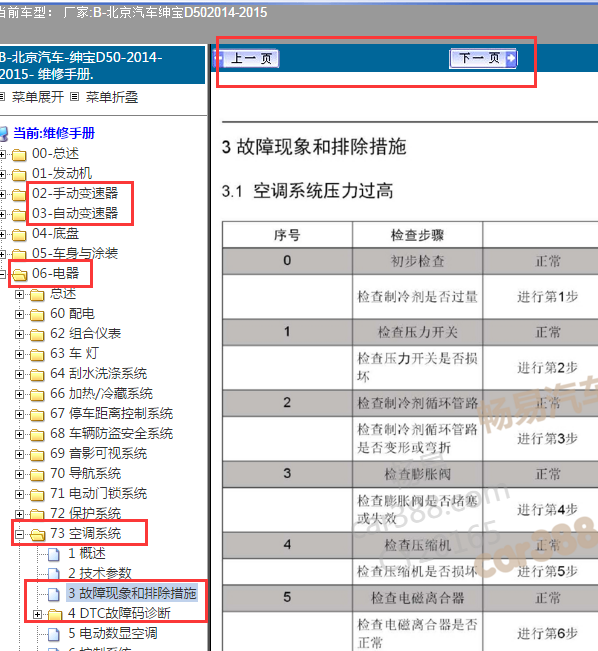Expand the 04-底盘 folder

pos(2,235)
